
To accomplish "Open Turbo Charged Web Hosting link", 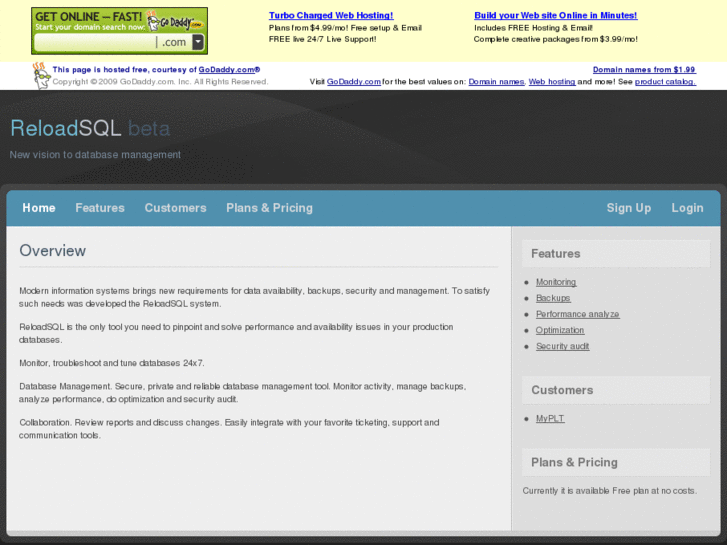I will [331, 15].
